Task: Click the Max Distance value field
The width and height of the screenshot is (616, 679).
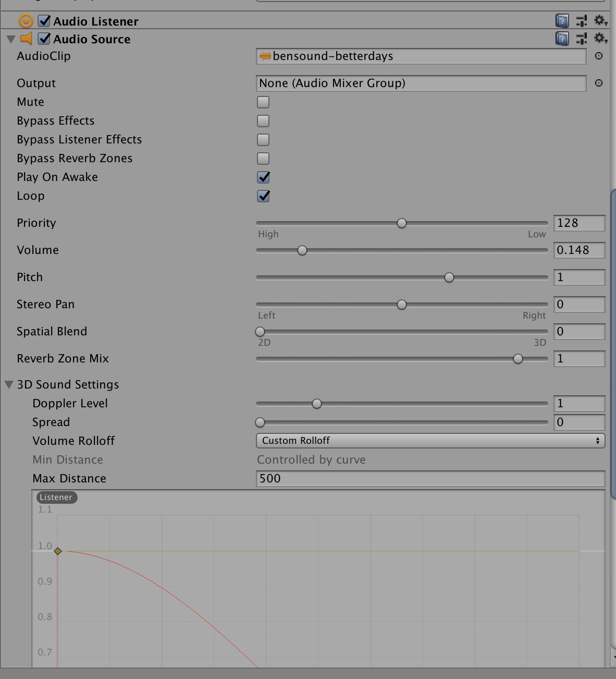Action: point(429,478)
